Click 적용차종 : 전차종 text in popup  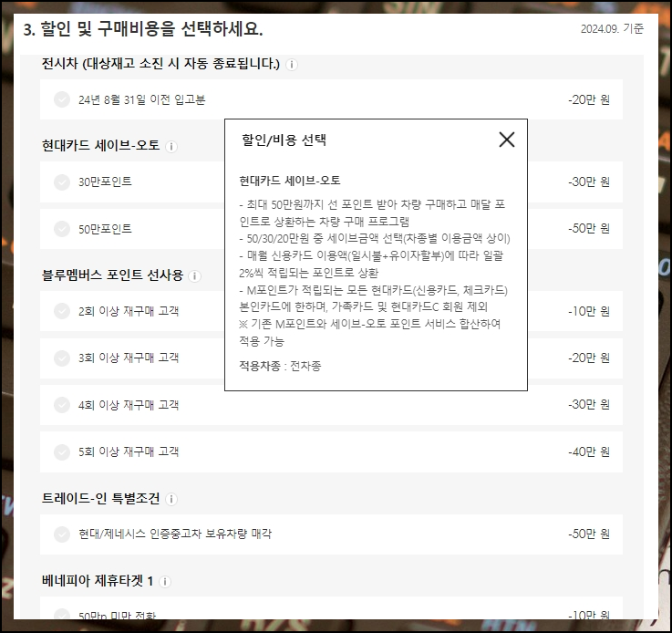pos(280,366)
